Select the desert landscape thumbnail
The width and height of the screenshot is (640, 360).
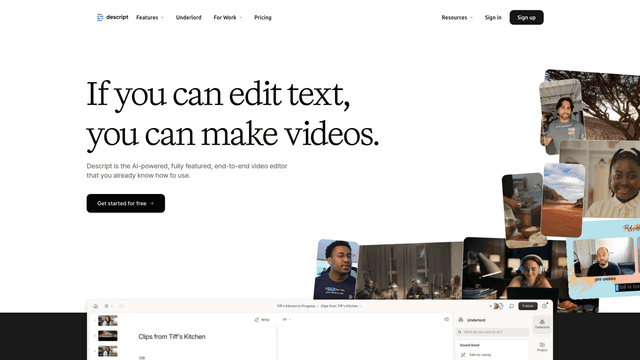click(x=562, y=200)
